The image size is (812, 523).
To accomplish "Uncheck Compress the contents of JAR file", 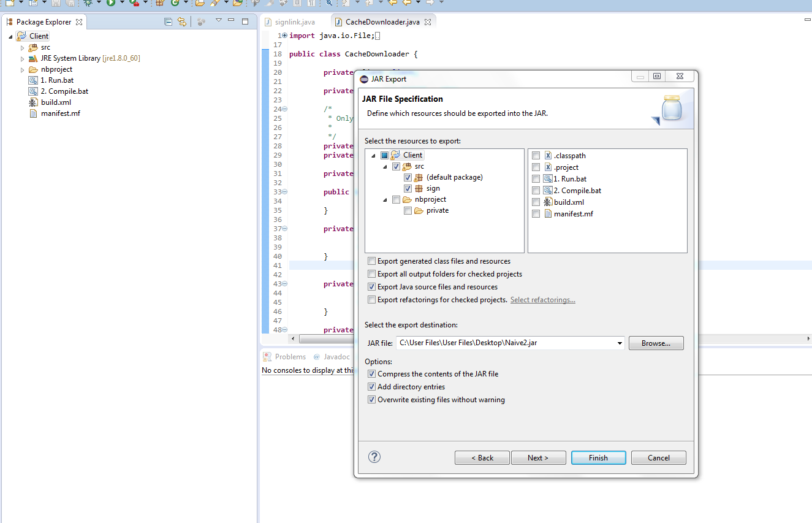I will pos(371,374).
